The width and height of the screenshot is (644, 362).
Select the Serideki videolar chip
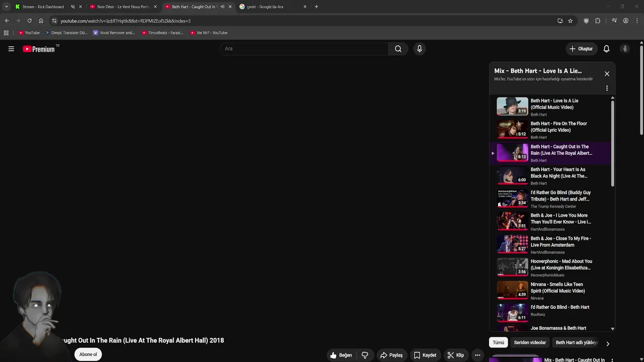[530, 342]
